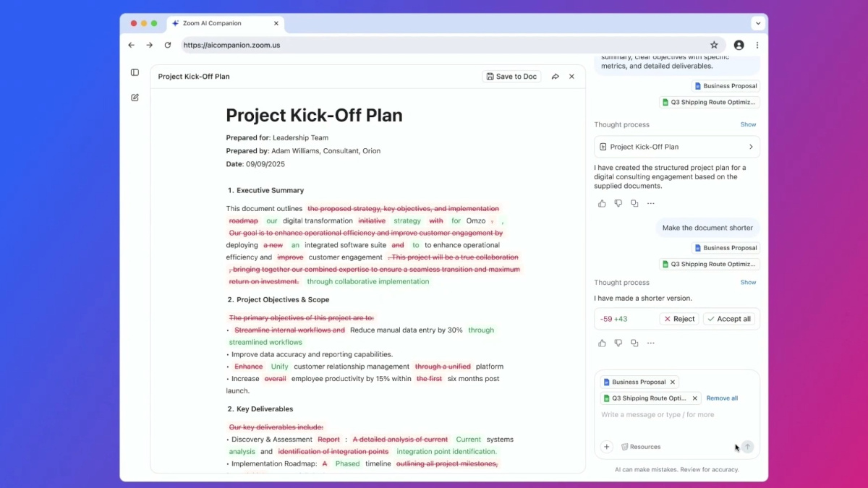Open browser profile avatar
Image resolution: width=868 pixels, height=488 pixels.
[739, 45]
